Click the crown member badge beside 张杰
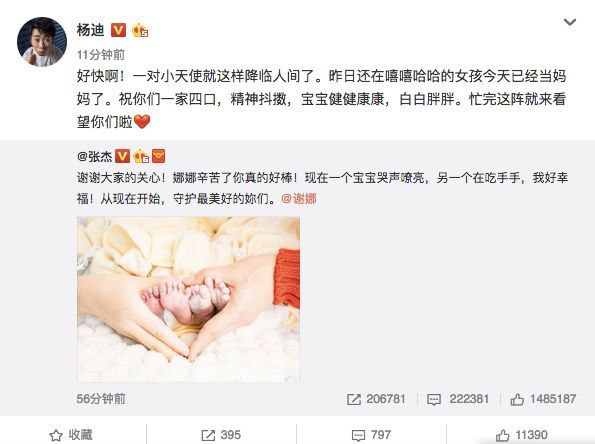Screen dimensions: 595x444 coord(141,156)
